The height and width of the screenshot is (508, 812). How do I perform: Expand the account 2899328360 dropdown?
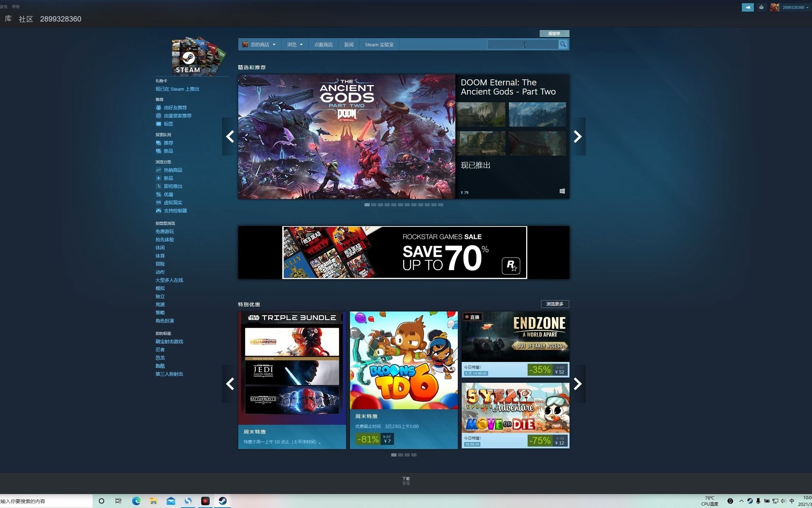(795, 7)
